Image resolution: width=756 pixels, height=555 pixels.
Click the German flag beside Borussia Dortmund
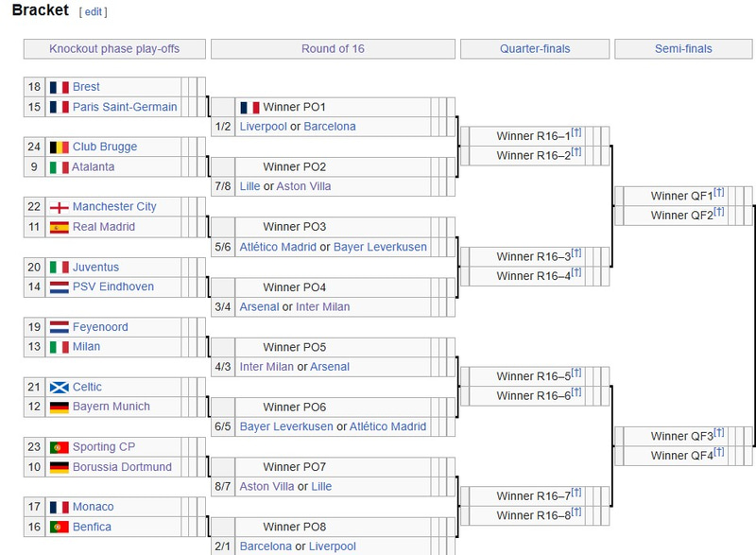[59, 467]
